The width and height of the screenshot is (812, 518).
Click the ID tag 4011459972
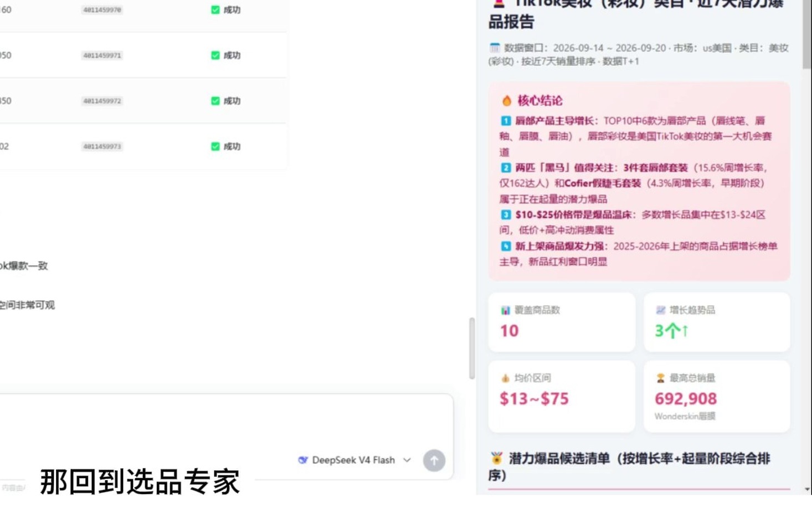coord(102,101)
